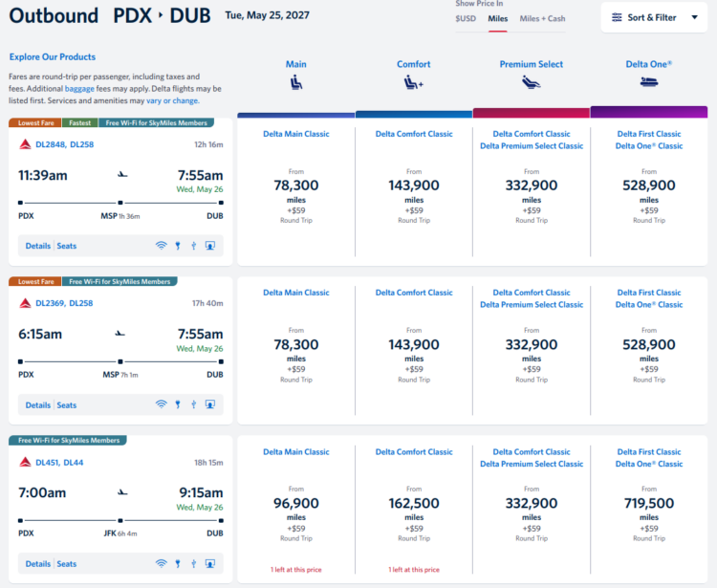Image resolution: width=717 pixels, height=588 pixels.
Task: Click the USB power icon for flight DL2369
Action: [194, 404]
